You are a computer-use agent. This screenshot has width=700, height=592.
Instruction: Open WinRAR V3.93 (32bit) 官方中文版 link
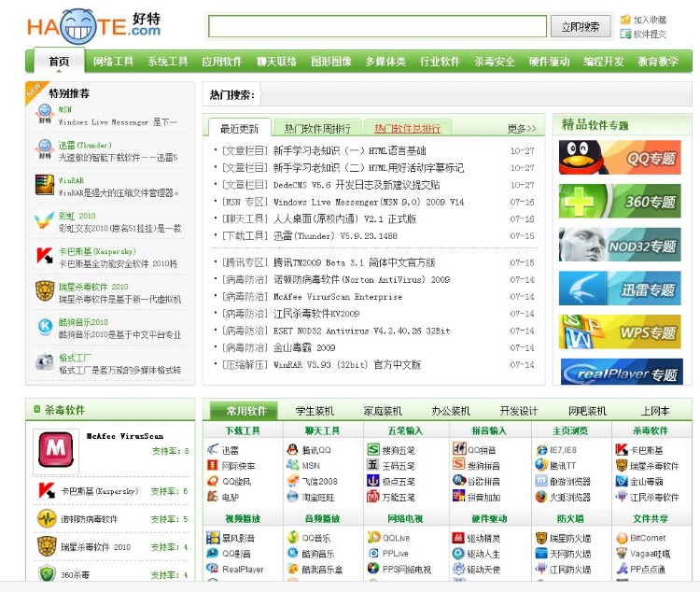point(347,364)
